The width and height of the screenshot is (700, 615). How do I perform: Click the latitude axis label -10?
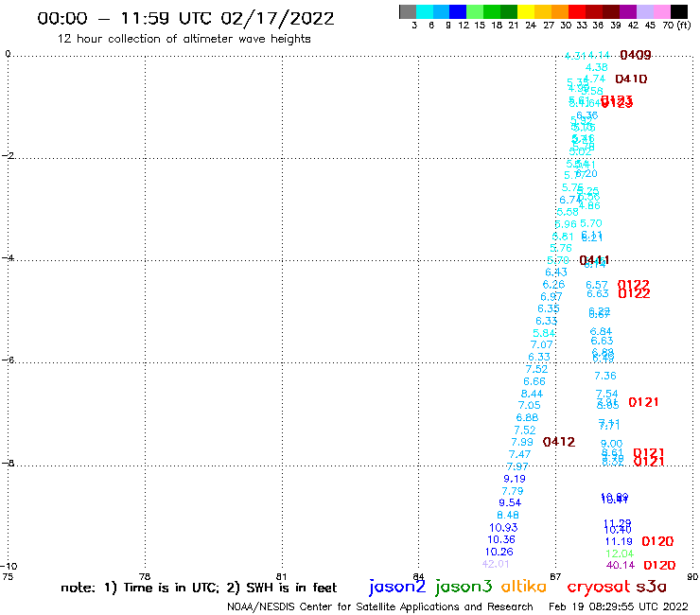[x=9, y=566]
